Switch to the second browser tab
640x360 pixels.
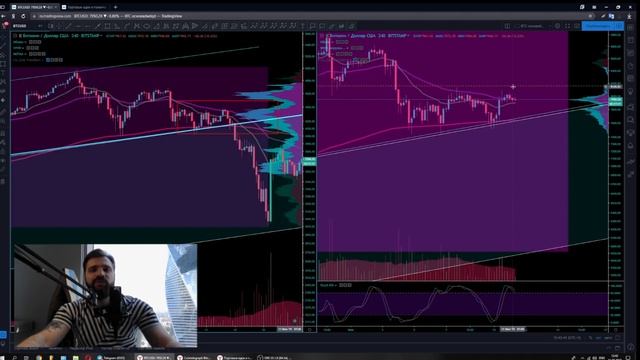tap(85, 7)
